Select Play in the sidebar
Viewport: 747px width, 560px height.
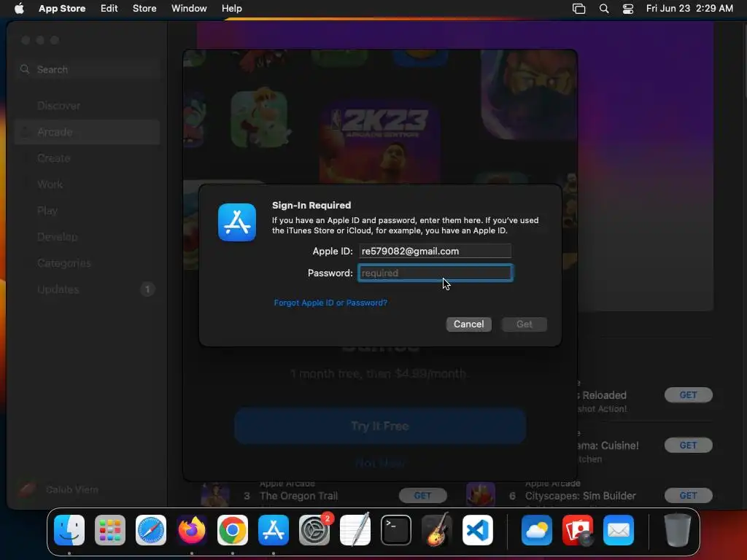coord(88,211)
